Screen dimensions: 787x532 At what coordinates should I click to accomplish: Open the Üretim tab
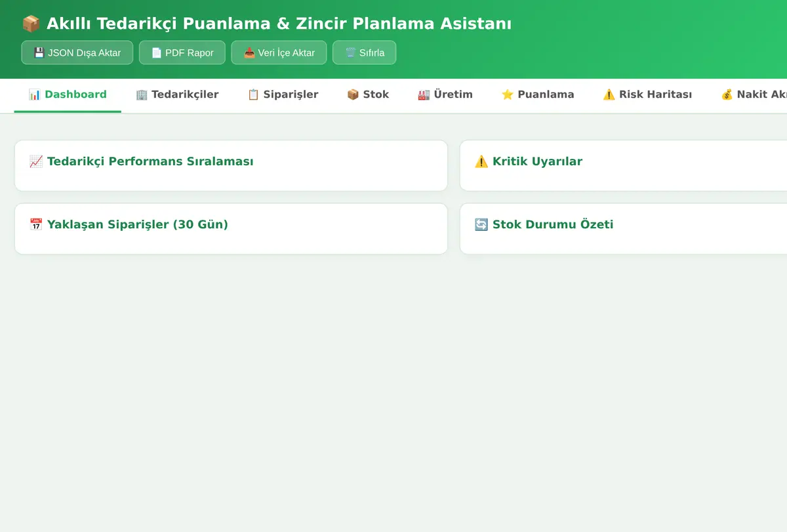coord(445,94)
